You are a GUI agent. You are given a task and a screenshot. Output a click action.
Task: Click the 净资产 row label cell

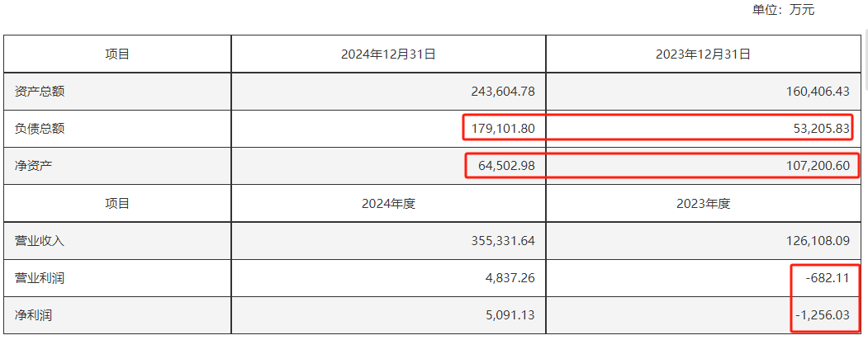pos(34,166)
